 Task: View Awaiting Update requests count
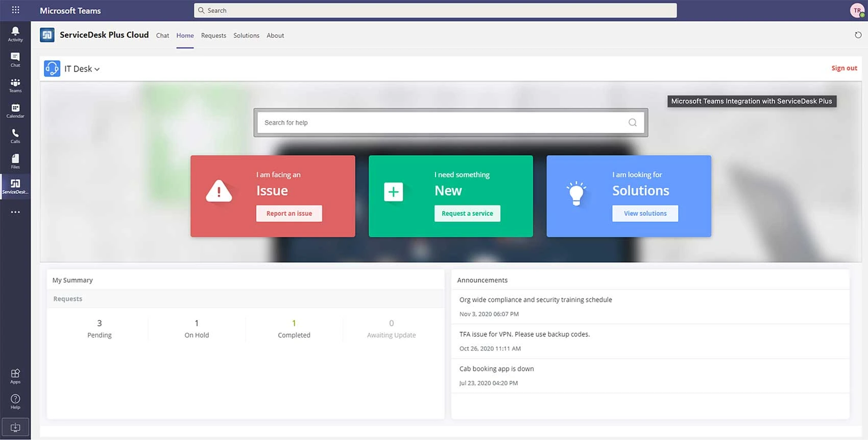click(391, 329)
